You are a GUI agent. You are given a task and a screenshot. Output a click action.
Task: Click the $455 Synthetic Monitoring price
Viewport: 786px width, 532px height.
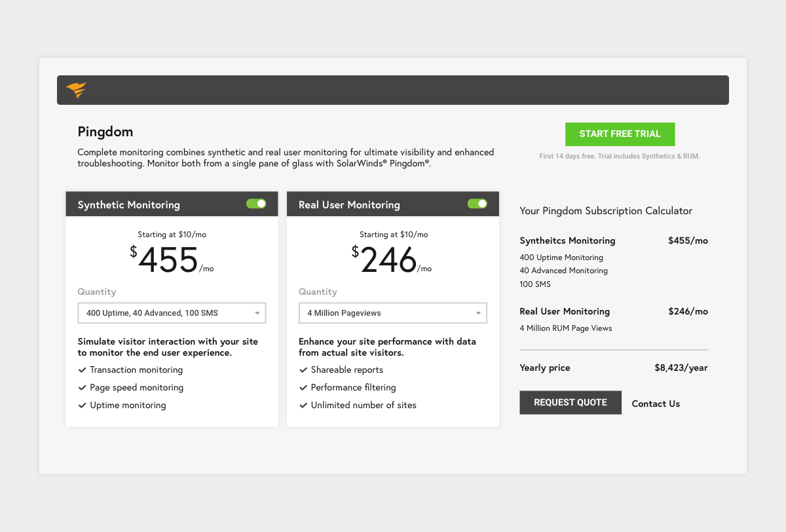(x=168, y=260)
